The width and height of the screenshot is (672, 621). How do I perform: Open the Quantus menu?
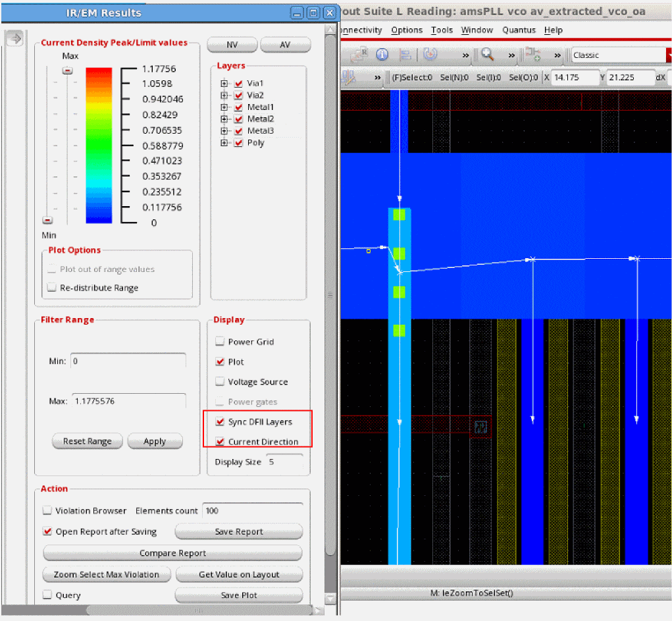520,30
